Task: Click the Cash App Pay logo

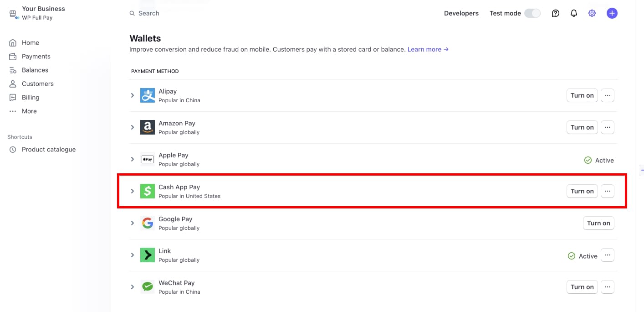Action: (x=147, y=191)
